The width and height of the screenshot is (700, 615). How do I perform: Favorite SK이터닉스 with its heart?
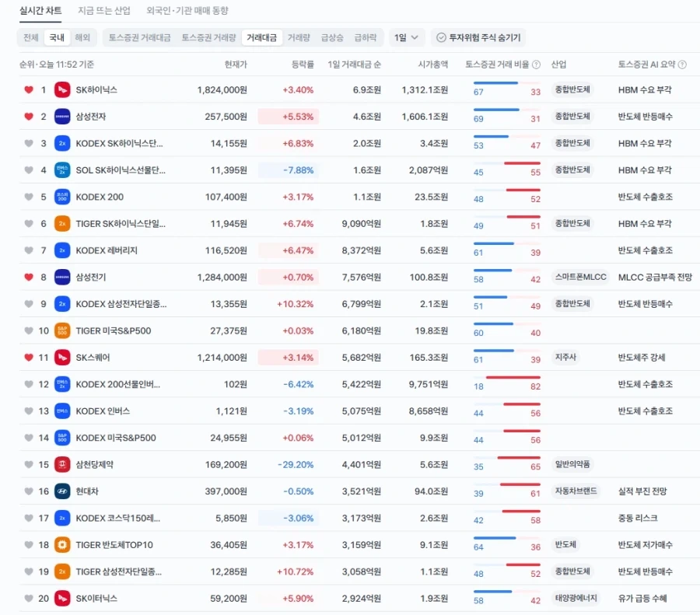pos(29,599)
